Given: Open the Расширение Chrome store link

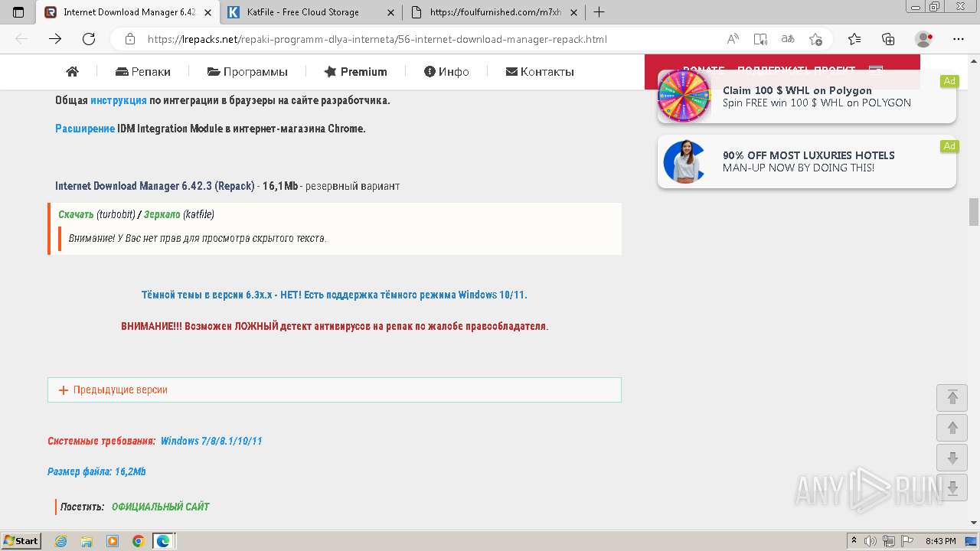Looking at the screenshot, I should coord(85,129).
